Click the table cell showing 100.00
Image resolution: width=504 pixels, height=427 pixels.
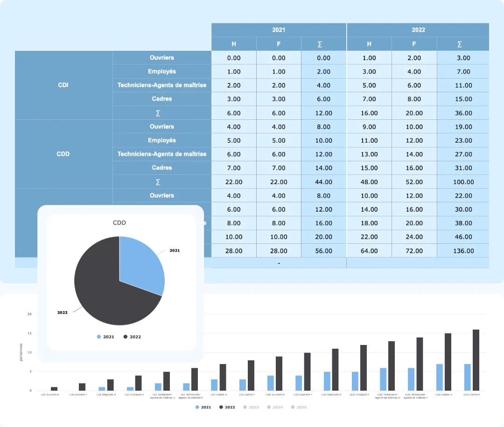(463, 182)
